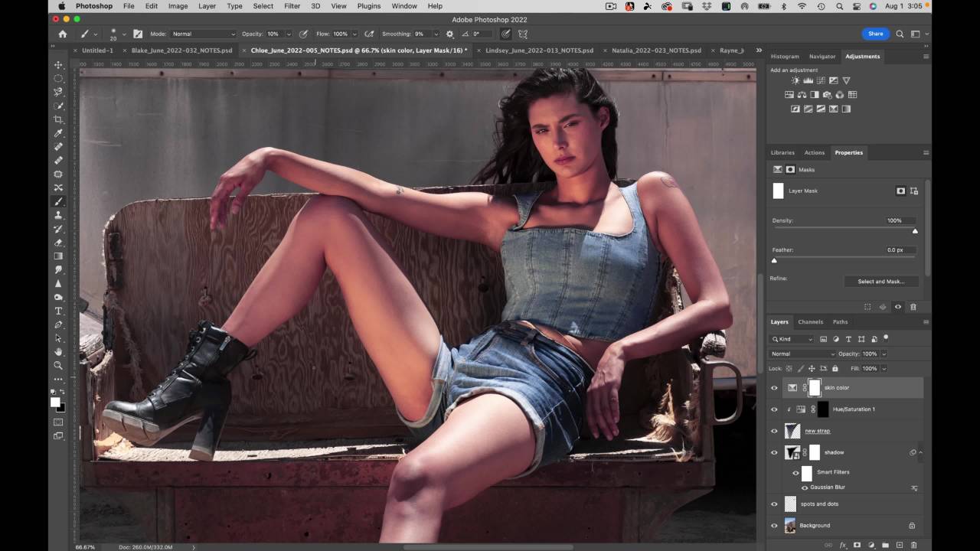Activate the Zoom tool in the toolbar
This screenshot has width=980, height=551.
[58, 366]
